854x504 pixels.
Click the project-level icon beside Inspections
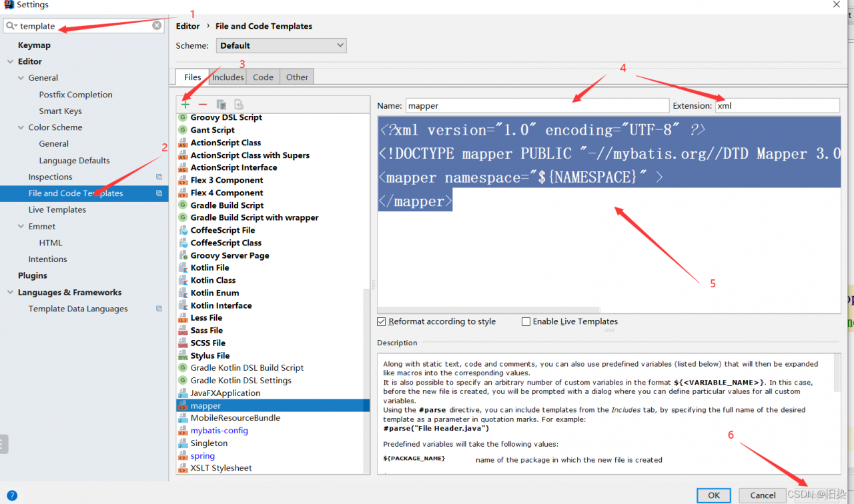point(159,177)
